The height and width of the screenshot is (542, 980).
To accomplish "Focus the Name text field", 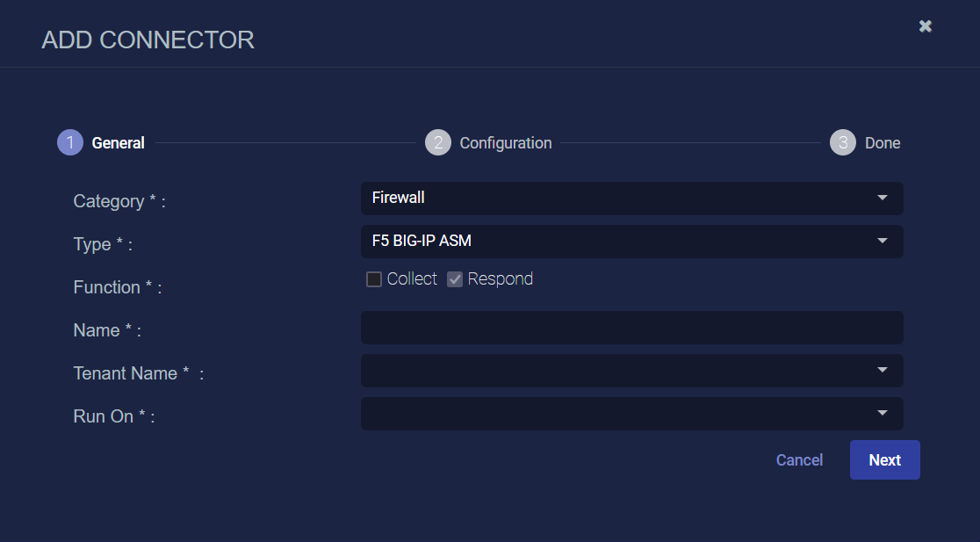I will pos(632,328).
